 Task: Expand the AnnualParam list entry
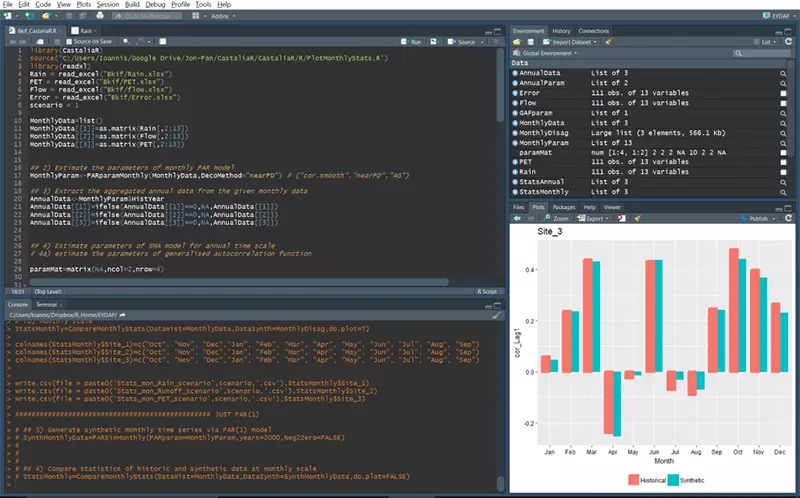pos(515,83)
